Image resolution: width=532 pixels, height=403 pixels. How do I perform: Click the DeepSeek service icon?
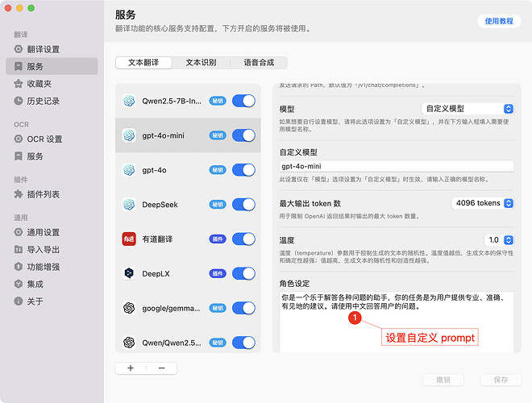click(x=129, y=205)
